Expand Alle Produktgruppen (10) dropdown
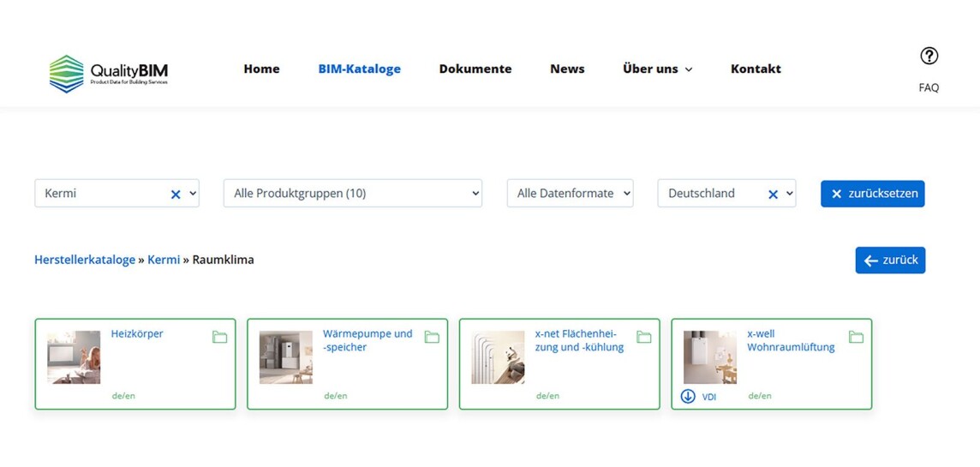The height and width of the screenshot is (467, 980). point(352,193)
